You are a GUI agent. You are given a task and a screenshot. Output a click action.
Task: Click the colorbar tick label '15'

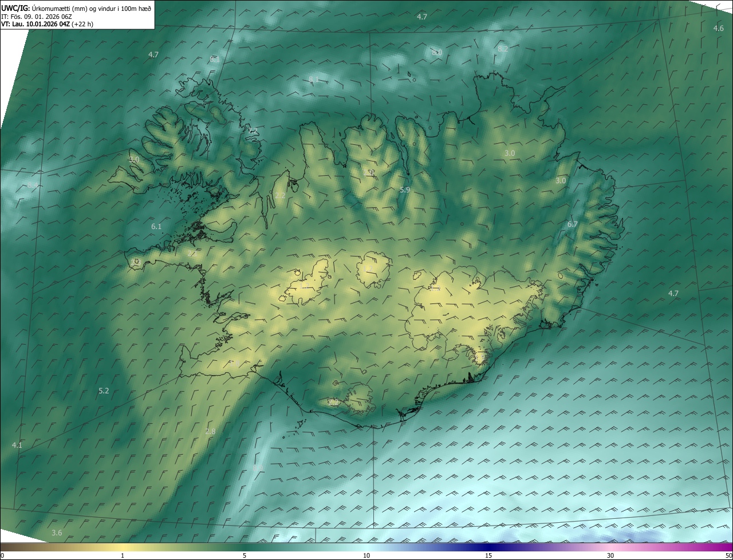click(x=488, y=556)
